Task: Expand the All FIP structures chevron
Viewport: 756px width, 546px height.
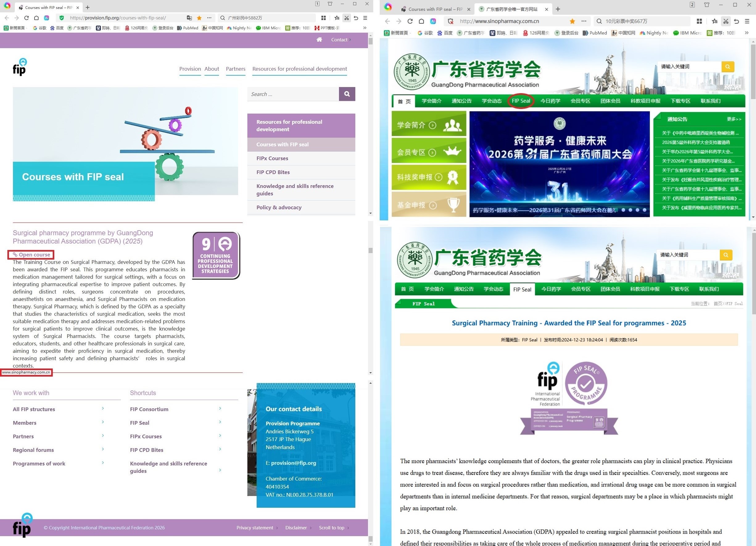Action: [x=103, y=409]
